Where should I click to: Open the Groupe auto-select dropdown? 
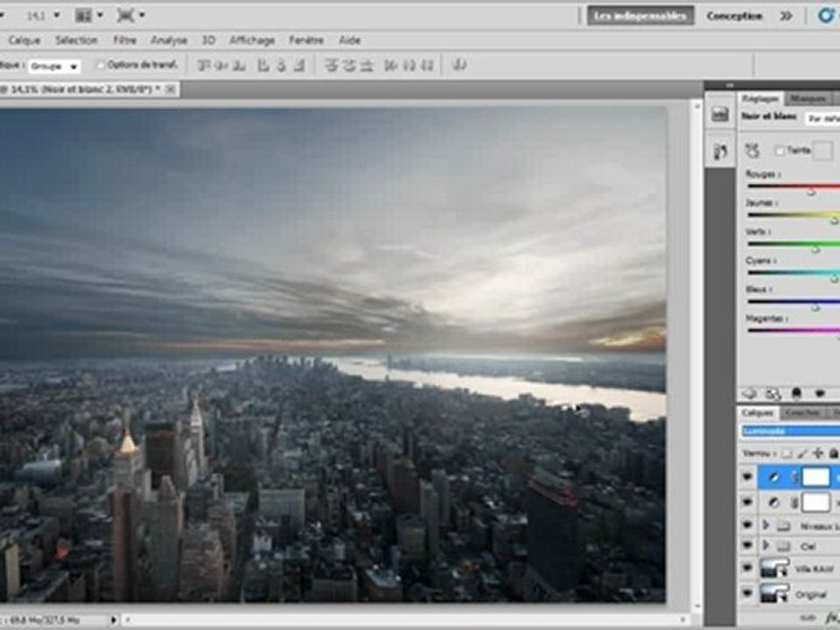[54, 66]
